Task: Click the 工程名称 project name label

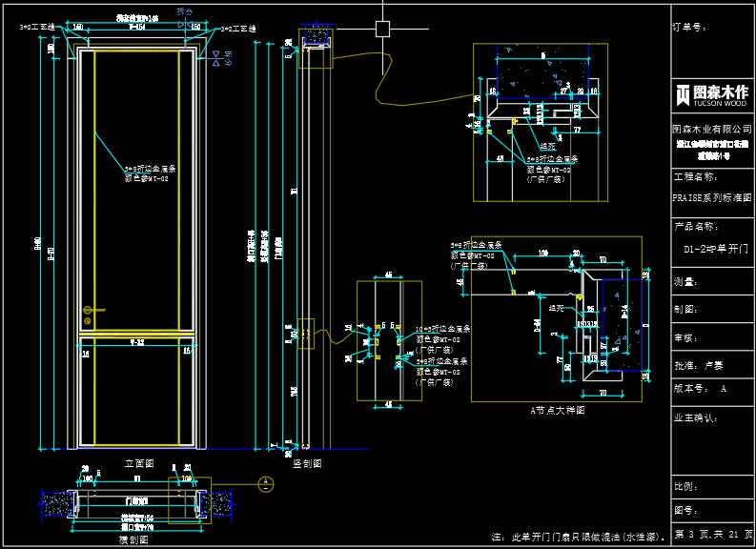Action: click(x=694, y=177)
